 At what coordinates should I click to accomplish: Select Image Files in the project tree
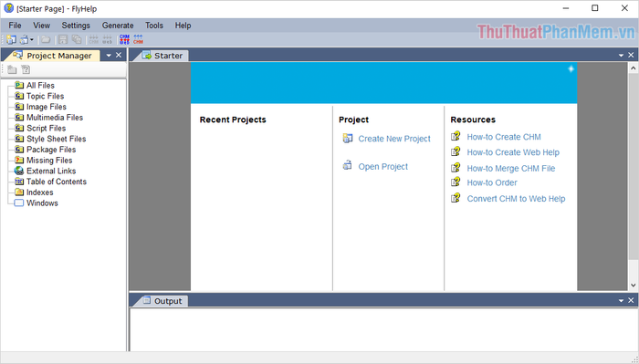tap(47, 107)
